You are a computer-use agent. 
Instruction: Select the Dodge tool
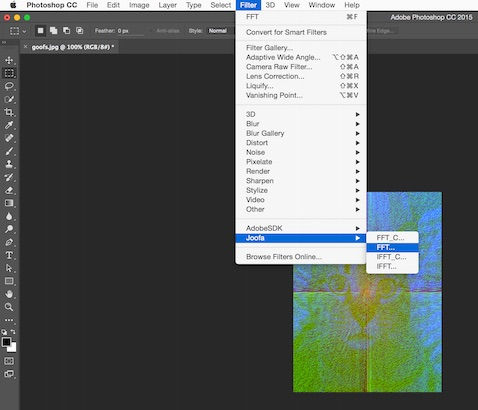point(9,229)
